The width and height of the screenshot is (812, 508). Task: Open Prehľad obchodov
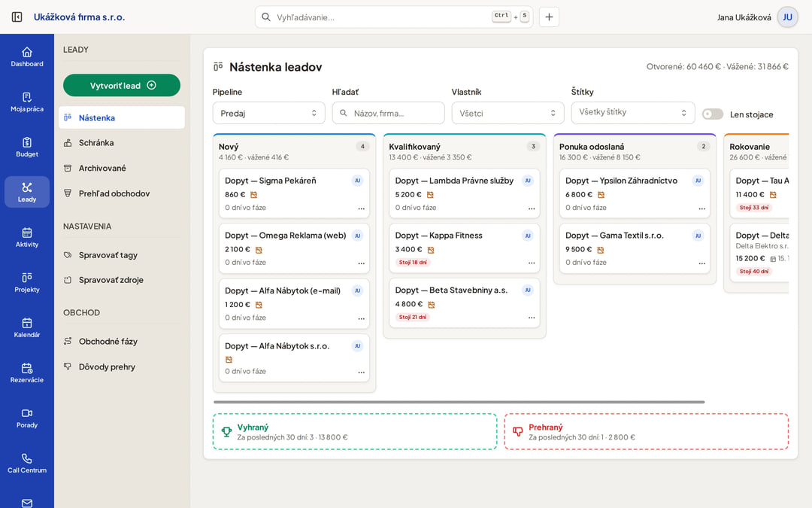[x=122, y=193]
